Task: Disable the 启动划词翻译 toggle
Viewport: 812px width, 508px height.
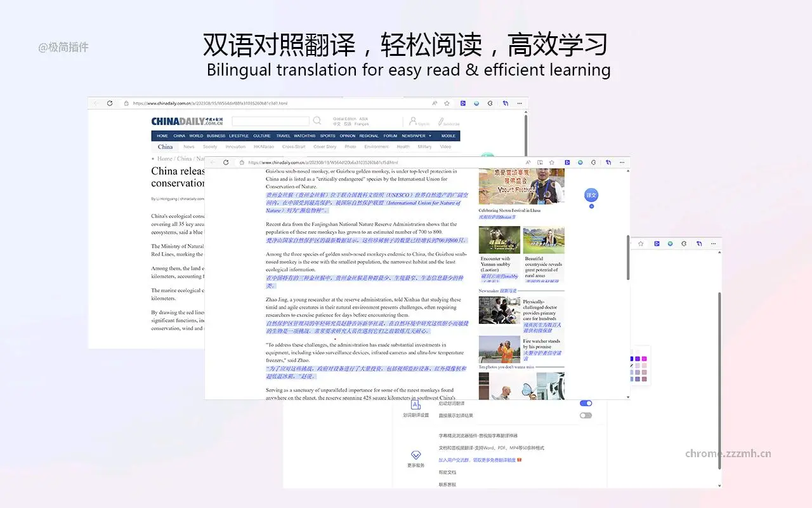Action: [585, 403]
